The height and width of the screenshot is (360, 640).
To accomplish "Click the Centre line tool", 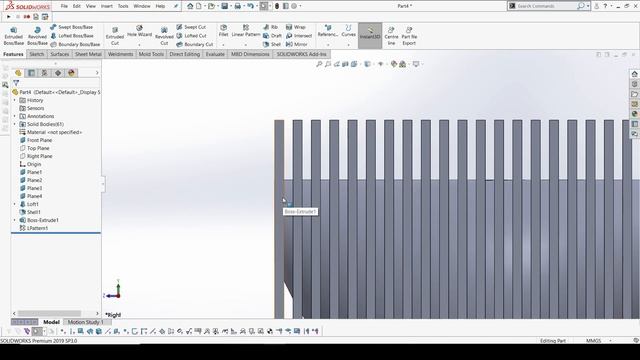I will (x=391, y=36).
